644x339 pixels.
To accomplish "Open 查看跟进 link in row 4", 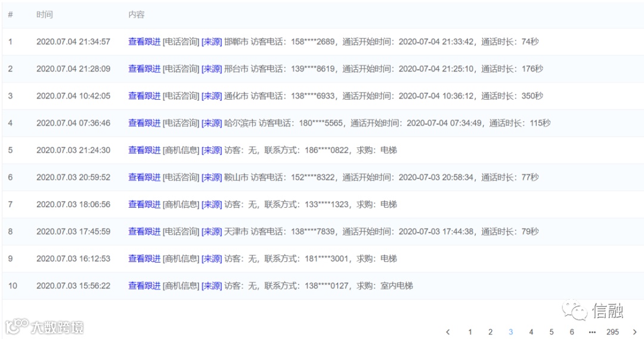I will [x=144, y=123].
